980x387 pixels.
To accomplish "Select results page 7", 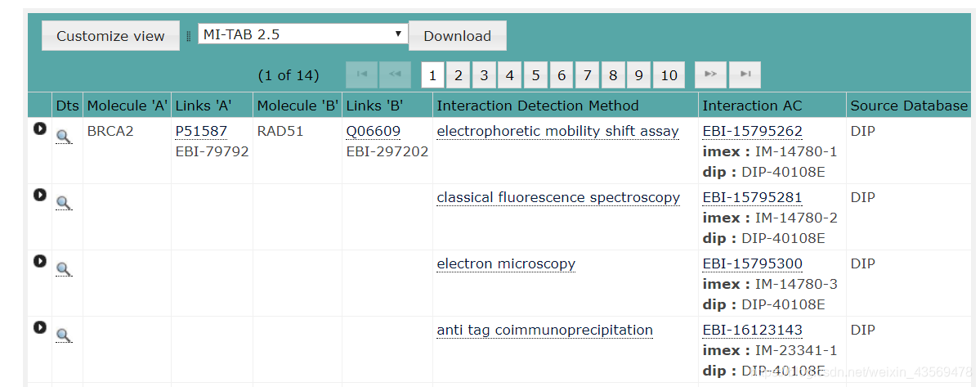I will pos(587,75).
